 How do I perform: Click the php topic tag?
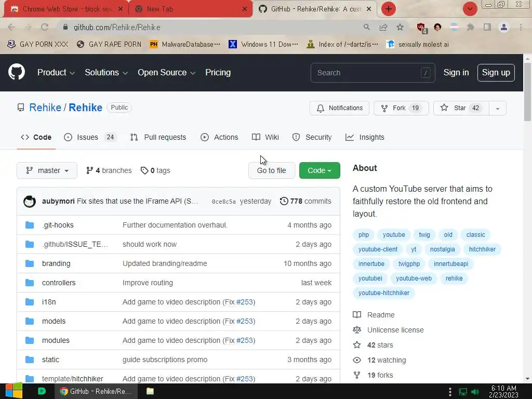363,235
